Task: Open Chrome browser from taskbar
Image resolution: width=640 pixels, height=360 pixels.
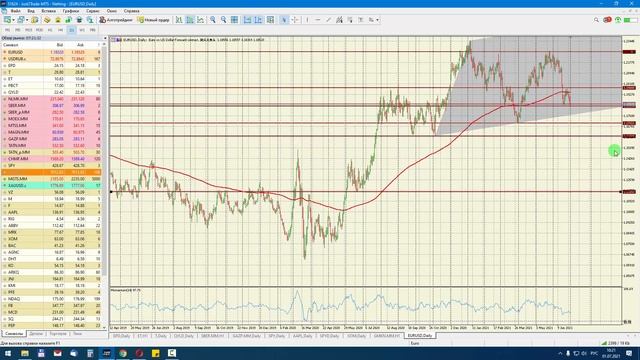Action: click(x=123, y=353)
